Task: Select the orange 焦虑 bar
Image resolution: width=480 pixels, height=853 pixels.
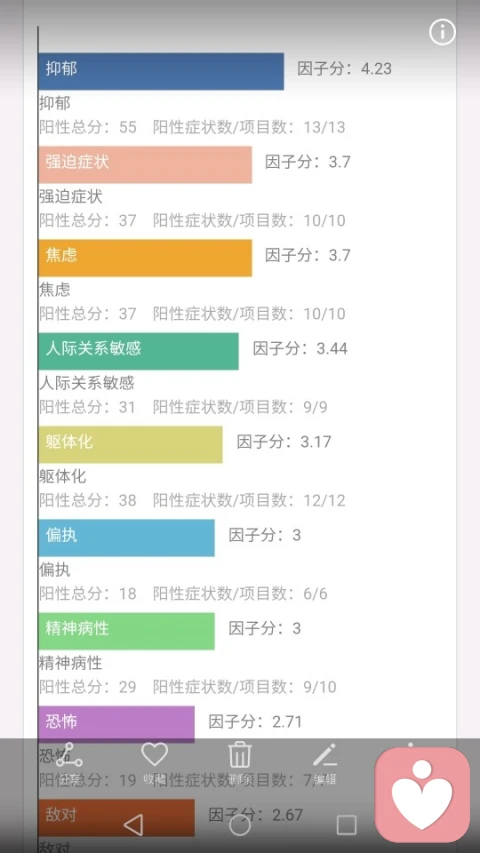Action: tap(145, 258)
